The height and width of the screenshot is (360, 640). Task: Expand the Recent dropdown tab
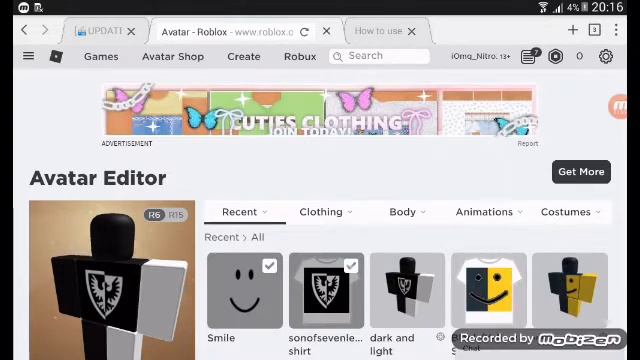[244, 212]
